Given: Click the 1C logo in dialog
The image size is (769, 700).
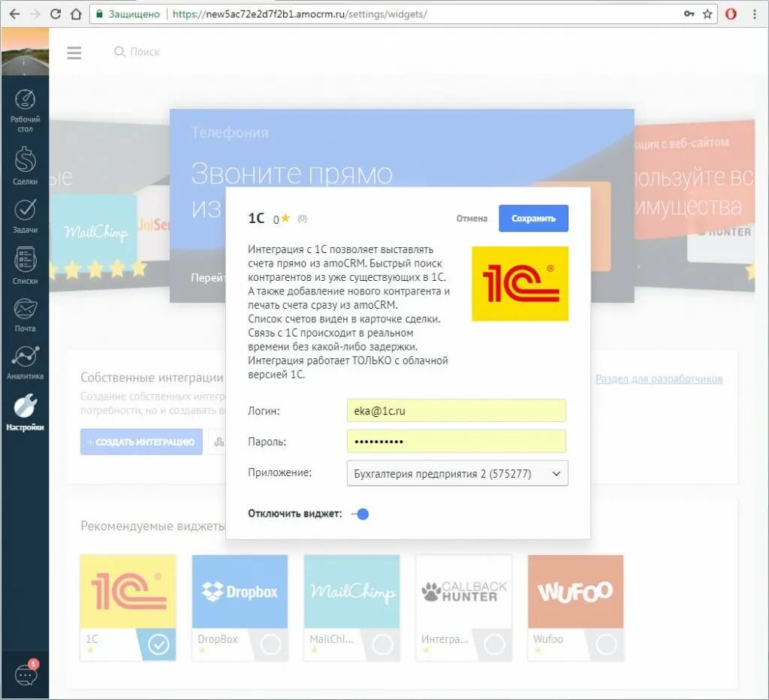Looking at the screenshot, I should click(x=520, y=284).
